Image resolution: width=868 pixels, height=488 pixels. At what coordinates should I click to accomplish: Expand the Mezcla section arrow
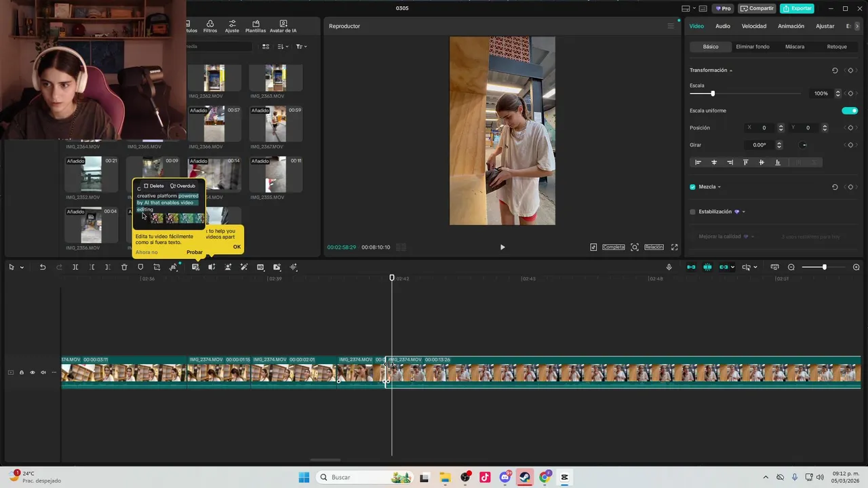tap(719, 187)
